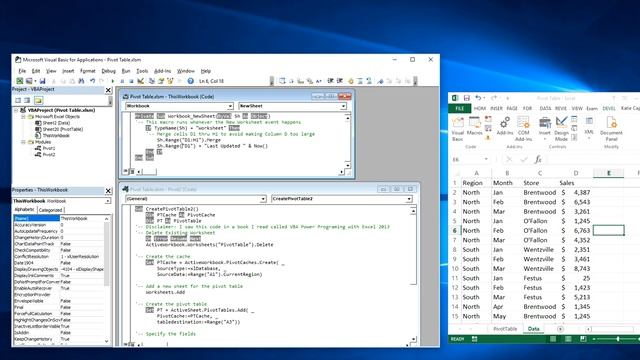Switch to the Alphabetic properties tab

tap(24, 209)
